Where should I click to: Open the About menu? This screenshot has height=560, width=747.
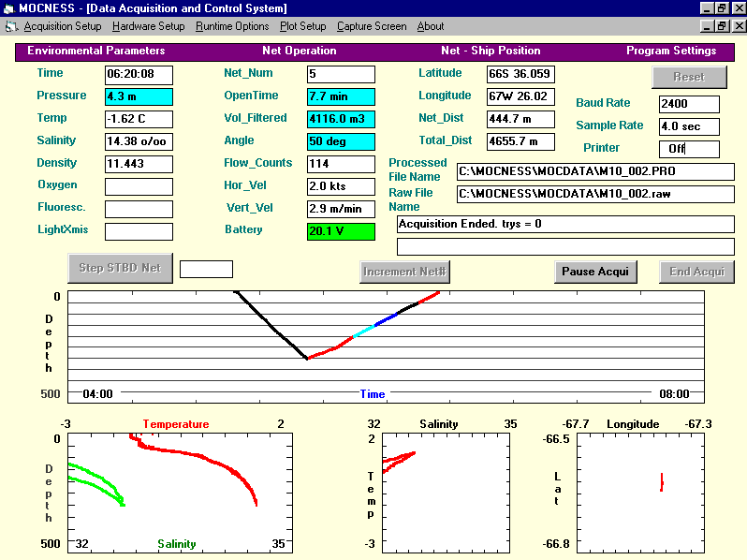tap(431, 26)
